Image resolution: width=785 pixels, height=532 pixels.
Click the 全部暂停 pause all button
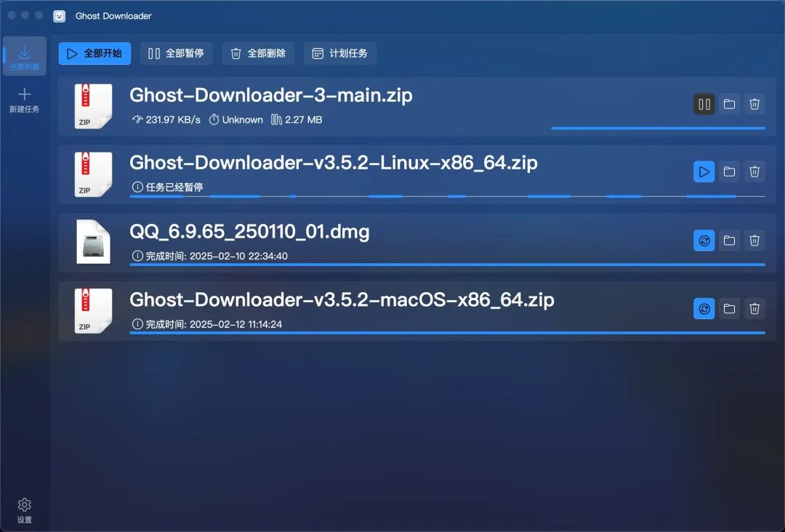point(176,54)
